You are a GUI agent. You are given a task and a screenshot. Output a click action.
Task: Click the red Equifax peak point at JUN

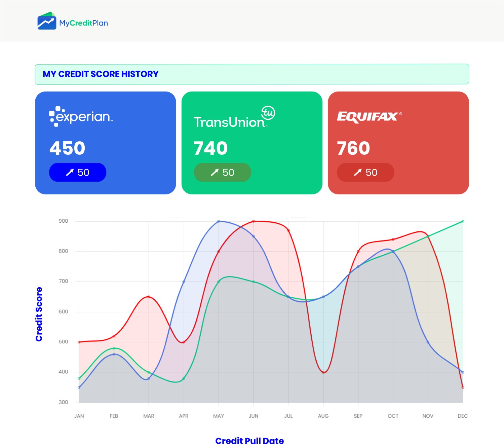click(254, 221)
